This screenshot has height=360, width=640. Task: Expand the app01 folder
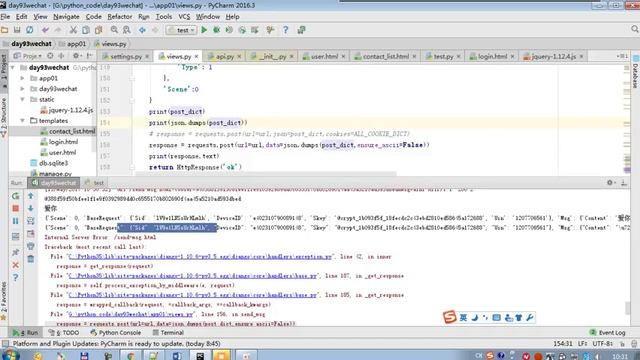(22, 78)
